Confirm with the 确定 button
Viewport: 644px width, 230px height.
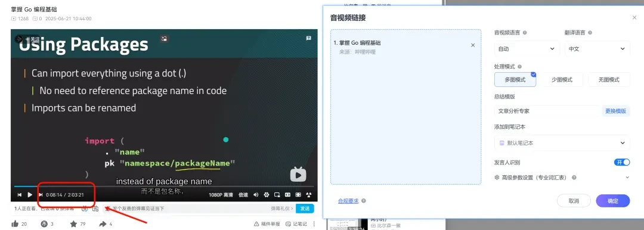point(613,201)
